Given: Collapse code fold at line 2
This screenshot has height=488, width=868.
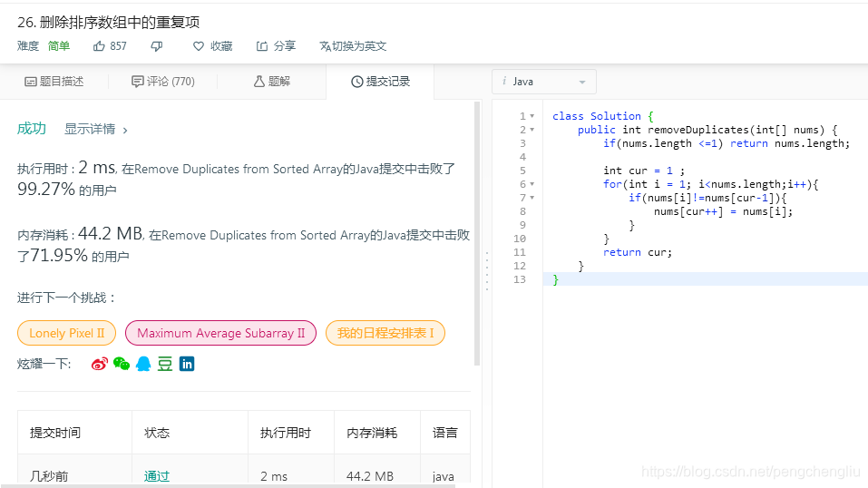Looking at the screenshot, I should [x=532, y=130].
